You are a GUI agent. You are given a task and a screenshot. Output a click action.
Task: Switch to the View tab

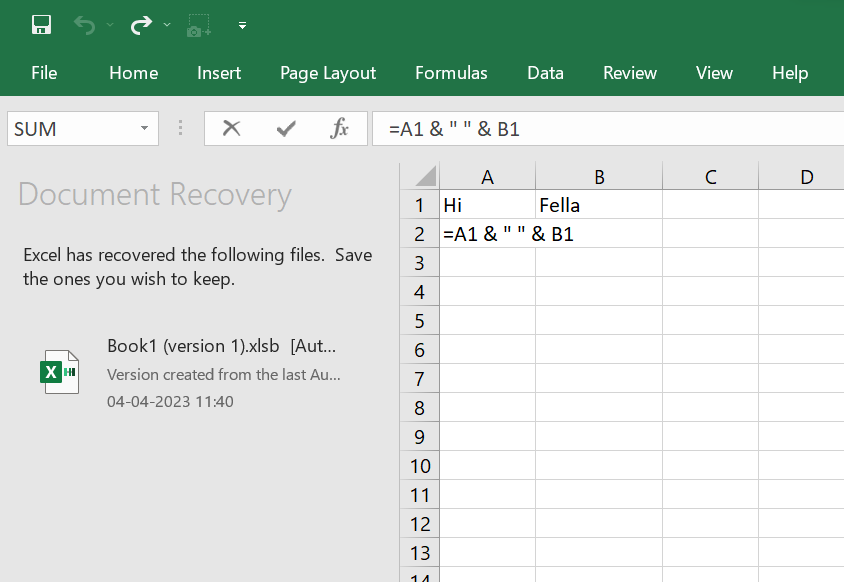(x=714, y=73)
